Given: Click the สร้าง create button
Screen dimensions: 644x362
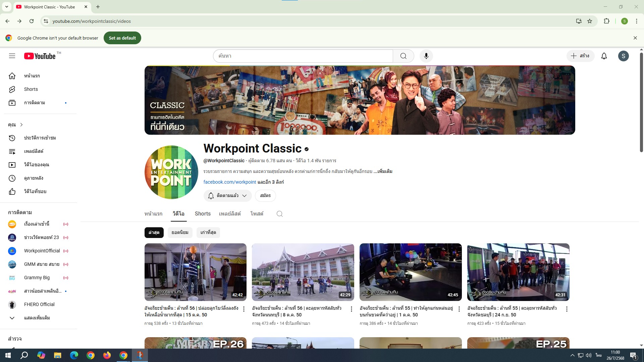Looking at the screenshot, I should (581, 56).
